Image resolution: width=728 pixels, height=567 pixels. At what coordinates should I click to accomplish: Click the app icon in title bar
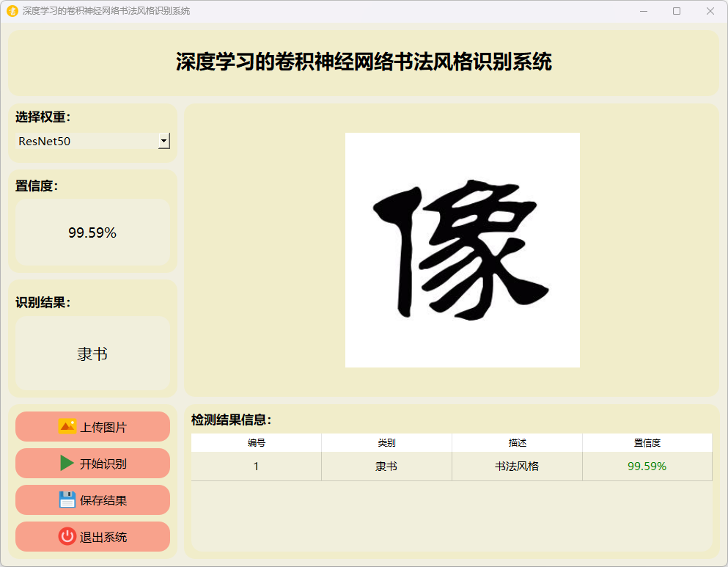(x=12, y=11)
